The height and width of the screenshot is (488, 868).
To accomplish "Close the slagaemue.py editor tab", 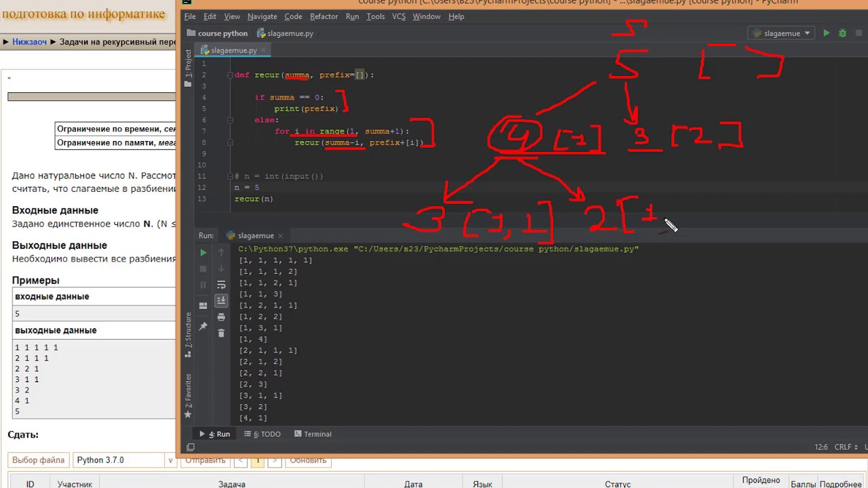I will (x=265, y=50).
